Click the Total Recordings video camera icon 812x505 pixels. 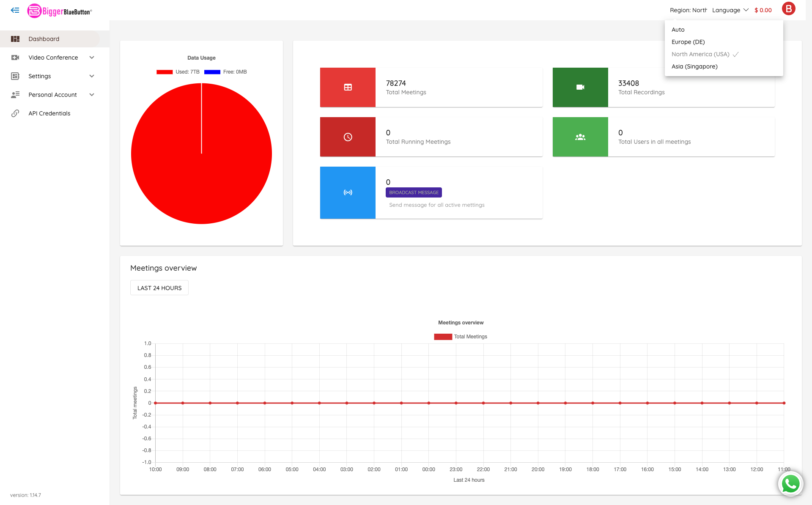coord(580,87)
